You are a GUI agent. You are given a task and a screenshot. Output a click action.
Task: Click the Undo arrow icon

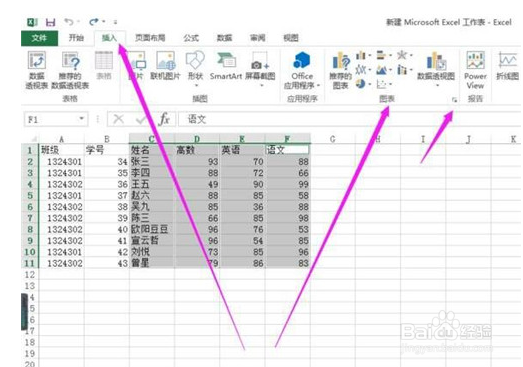click(x=69, y=22)
